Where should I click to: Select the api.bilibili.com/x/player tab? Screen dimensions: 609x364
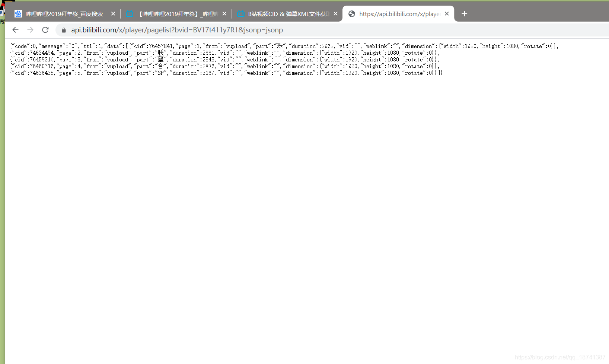pyautogui.click(x=398, y=14)
